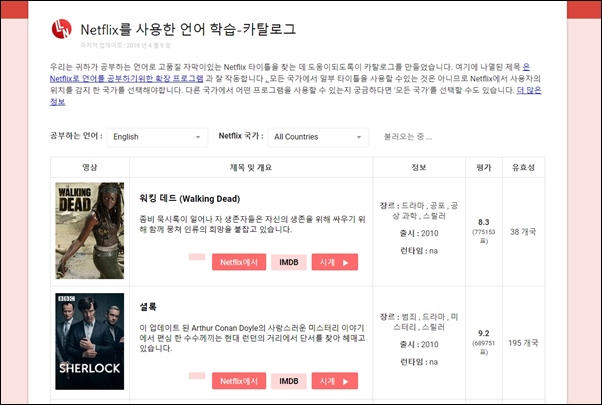Click the 불러오는 중 loading status text
The image size is (602, 405).
(x=408, y=137)
